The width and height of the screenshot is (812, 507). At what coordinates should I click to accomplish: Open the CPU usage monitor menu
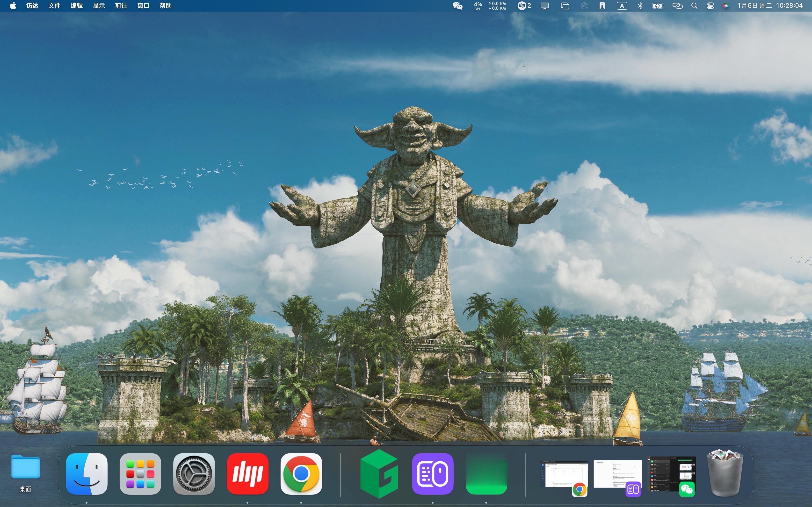tap(478, 6)
